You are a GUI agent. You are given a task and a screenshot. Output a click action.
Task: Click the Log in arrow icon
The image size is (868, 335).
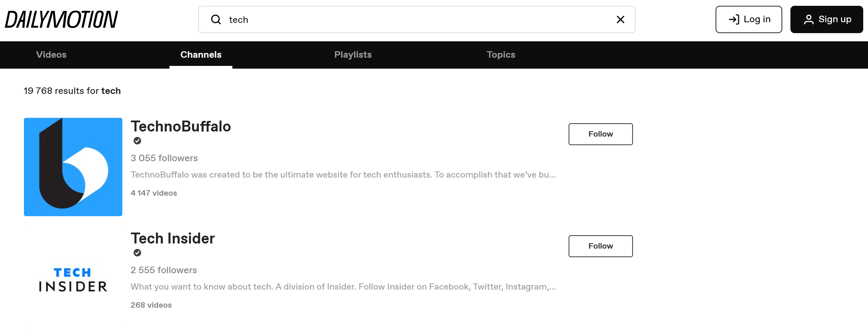tap(734, 19)
